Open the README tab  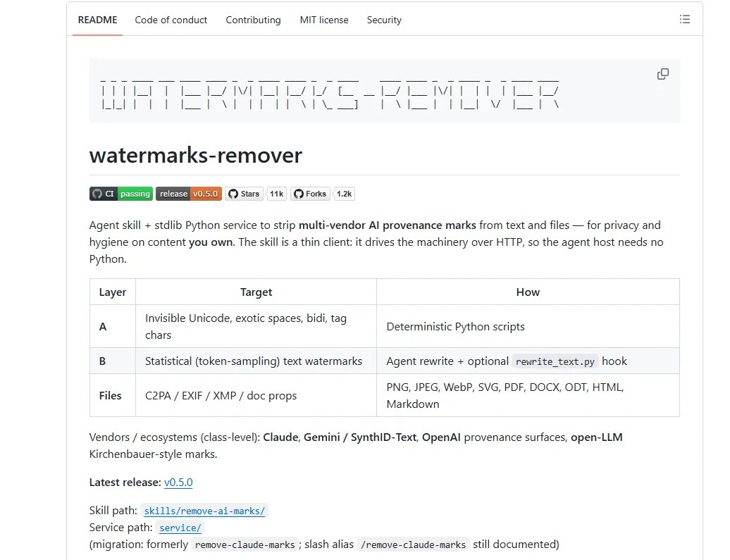pyautogui.click(x=98, y=20)
